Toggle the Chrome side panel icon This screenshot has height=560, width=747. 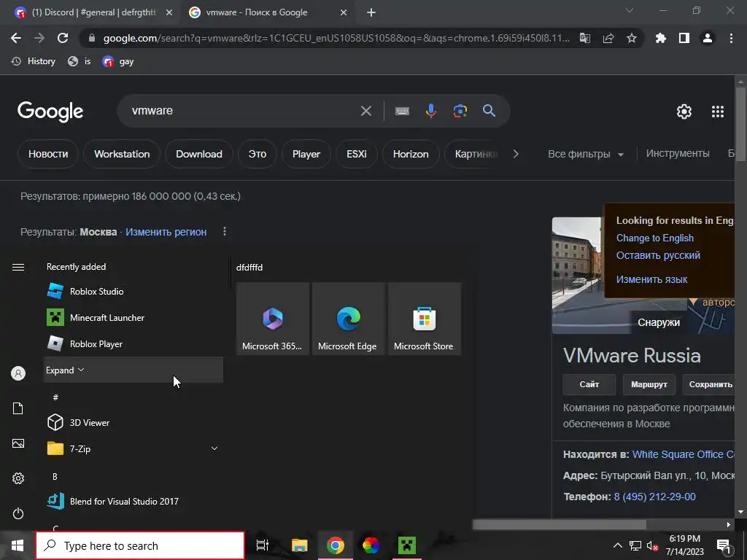(684, 38)
